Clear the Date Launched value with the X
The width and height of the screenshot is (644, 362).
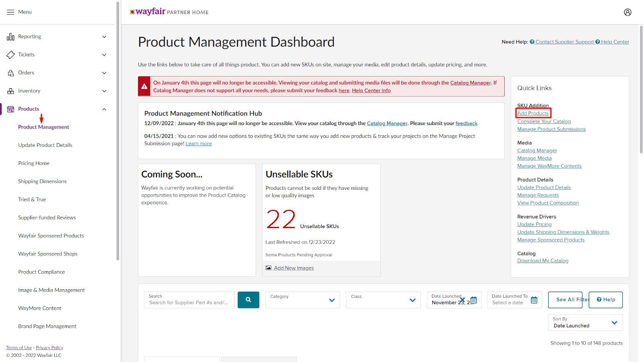click(462, 300)
